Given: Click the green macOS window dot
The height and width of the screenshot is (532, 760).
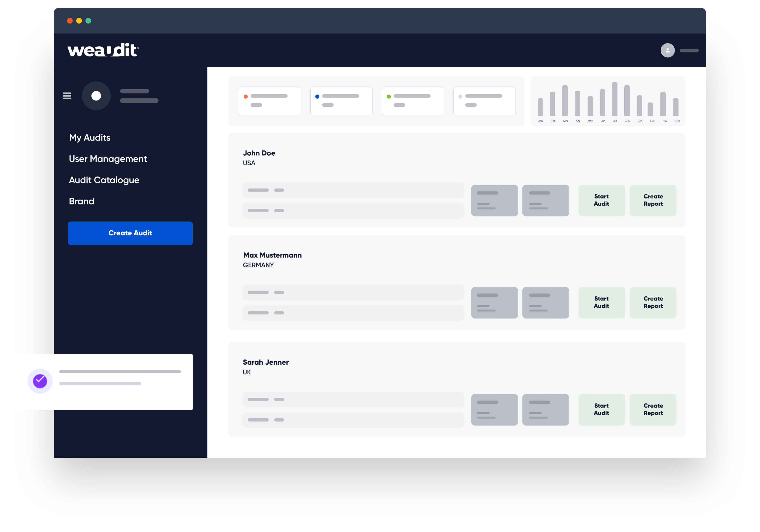Looking at the screenshot, I should (88, 21).
